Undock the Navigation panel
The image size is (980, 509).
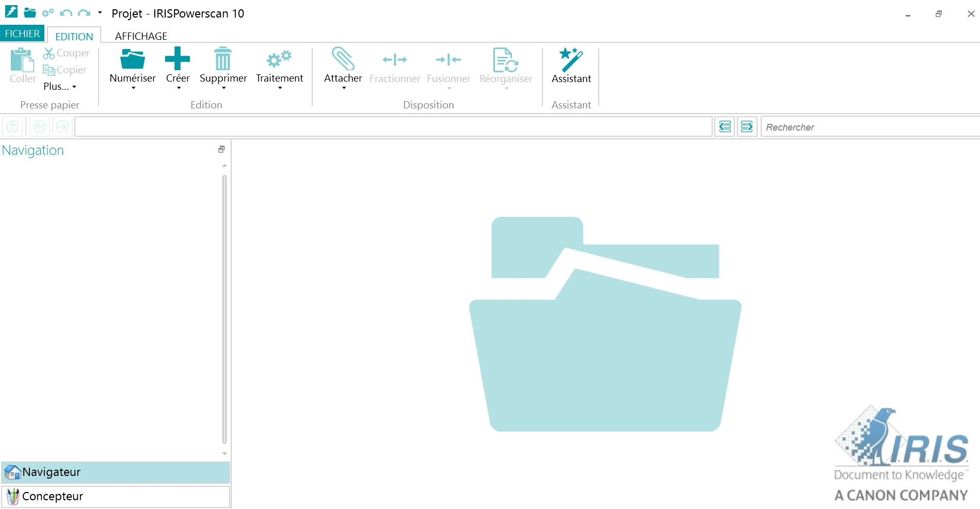[221, 149]
